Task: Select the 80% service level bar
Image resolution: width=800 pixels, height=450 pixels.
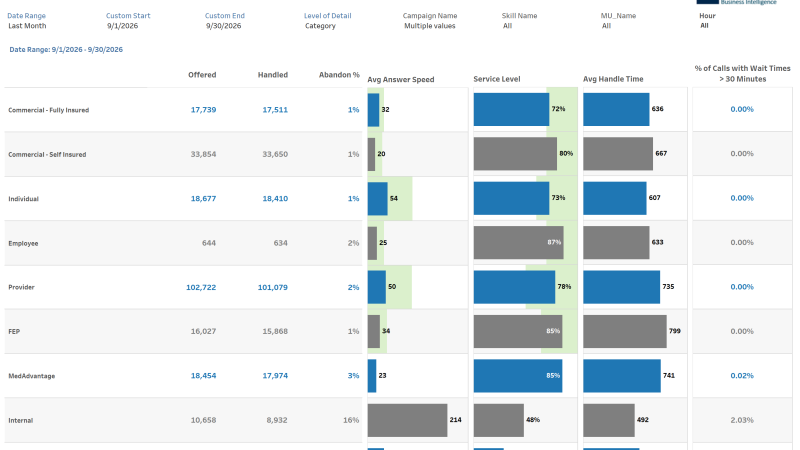Action: (515, 154)
